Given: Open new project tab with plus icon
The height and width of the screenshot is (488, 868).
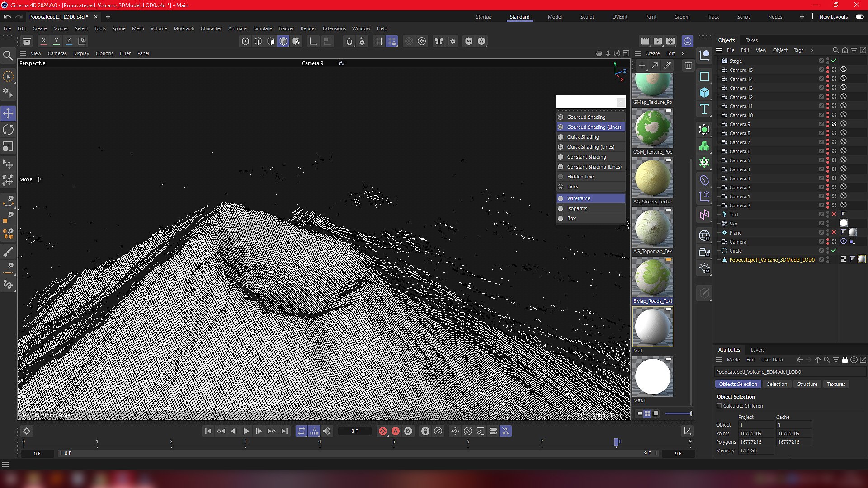Looking at the screenshot, I should point(108,17).
